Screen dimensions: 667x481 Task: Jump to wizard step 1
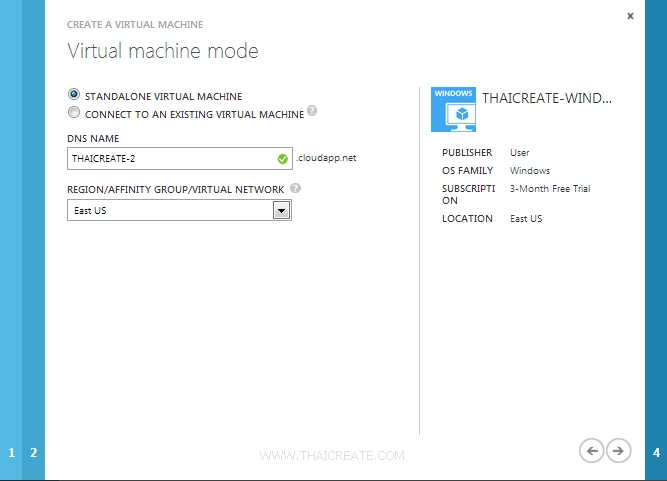pyautogui.click(x=11, y=453)
